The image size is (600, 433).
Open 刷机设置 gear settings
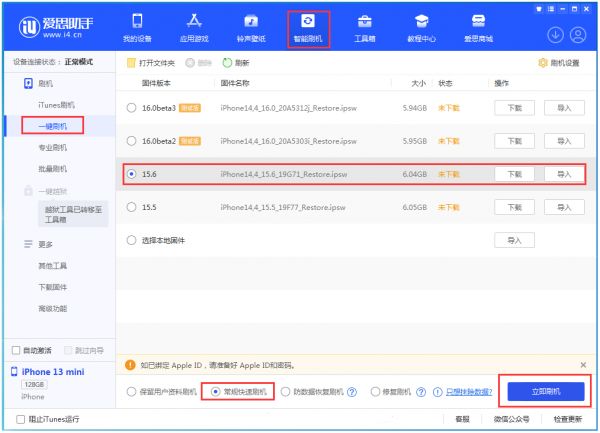pyautogui.click(x=559, y=63)
